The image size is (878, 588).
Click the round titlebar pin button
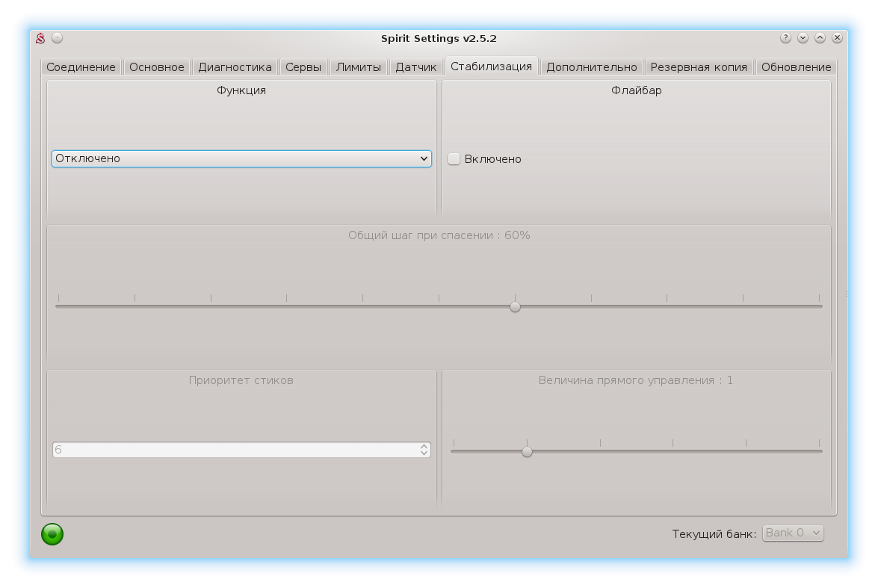coord(58,38)
